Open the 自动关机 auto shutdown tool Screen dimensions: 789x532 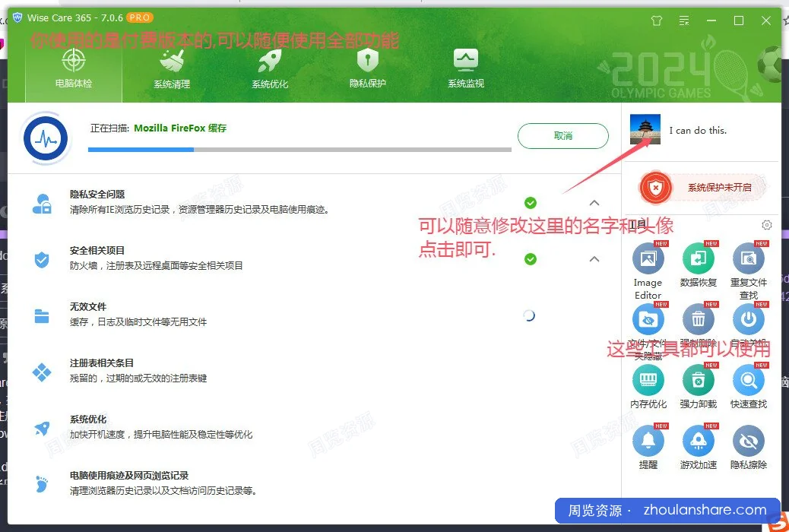[748, 319]
